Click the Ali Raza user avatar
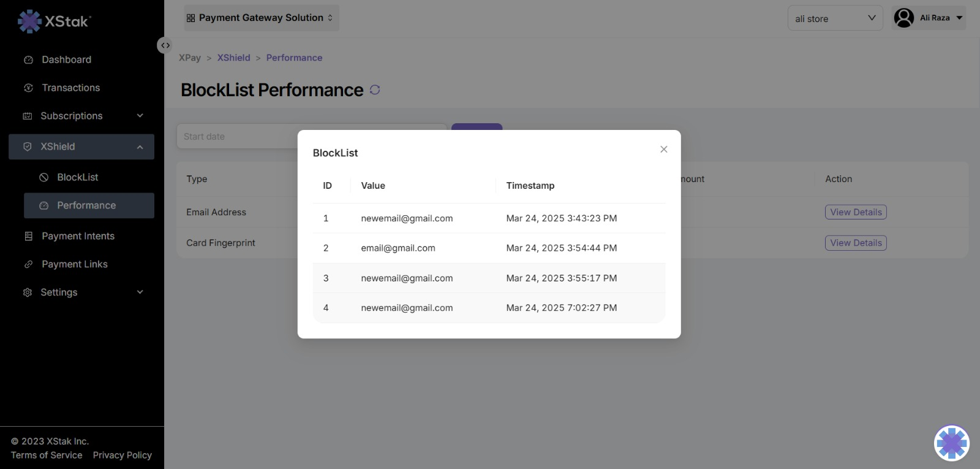The height and width of the screenshot is (469, 980). coord(903,18)
